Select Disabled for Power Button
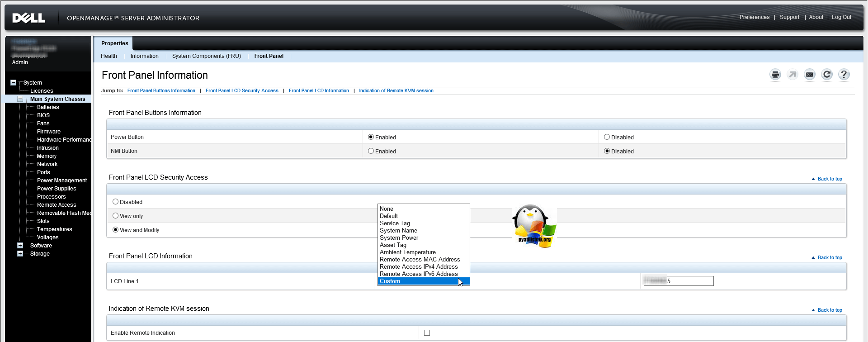 pos(607,137)
